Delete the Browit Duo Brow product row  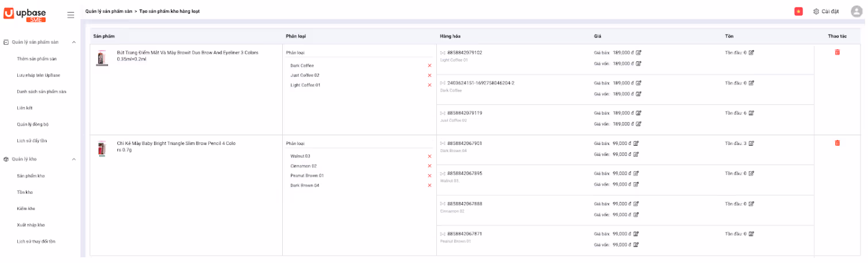point(837,52)
